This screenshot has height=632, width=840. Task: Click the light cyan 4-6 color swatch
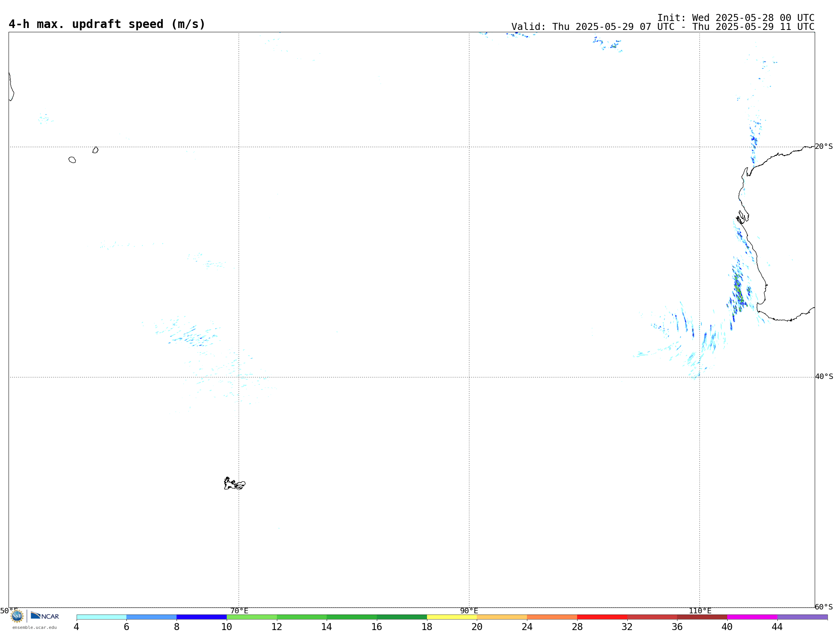101,617
